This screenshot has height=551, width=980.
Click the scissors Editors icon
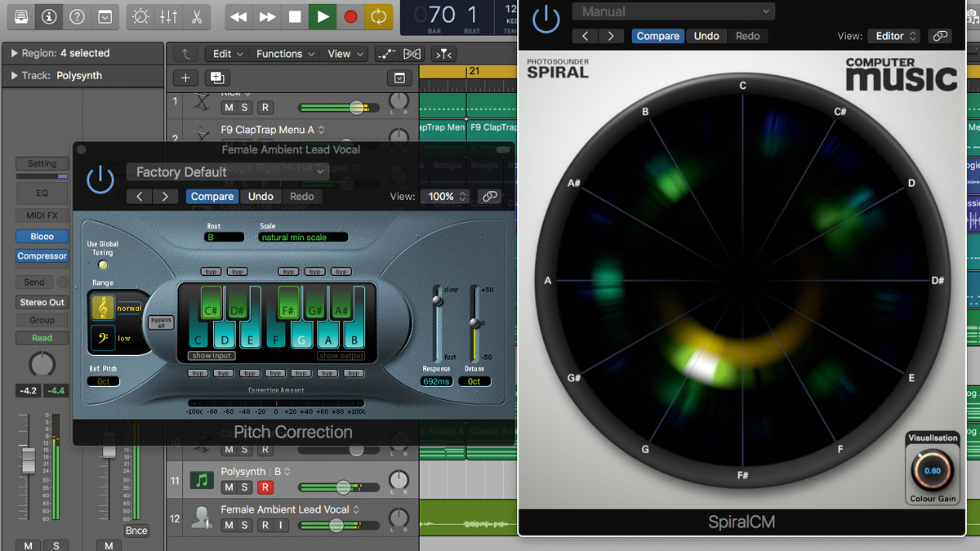(197, 16)
